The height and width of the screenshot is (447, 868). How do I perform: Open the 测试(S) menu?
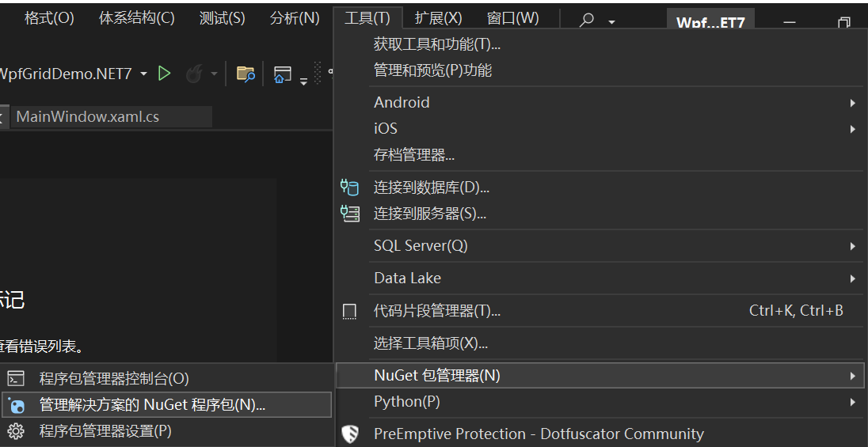[222, 18]
